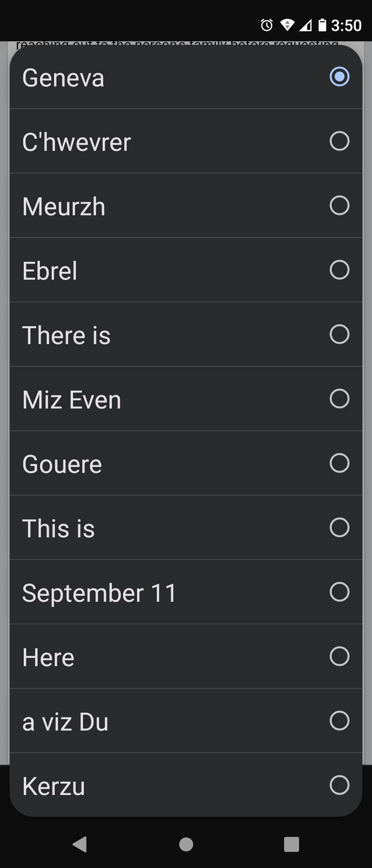Choose the 'There is' list entry

66,335
